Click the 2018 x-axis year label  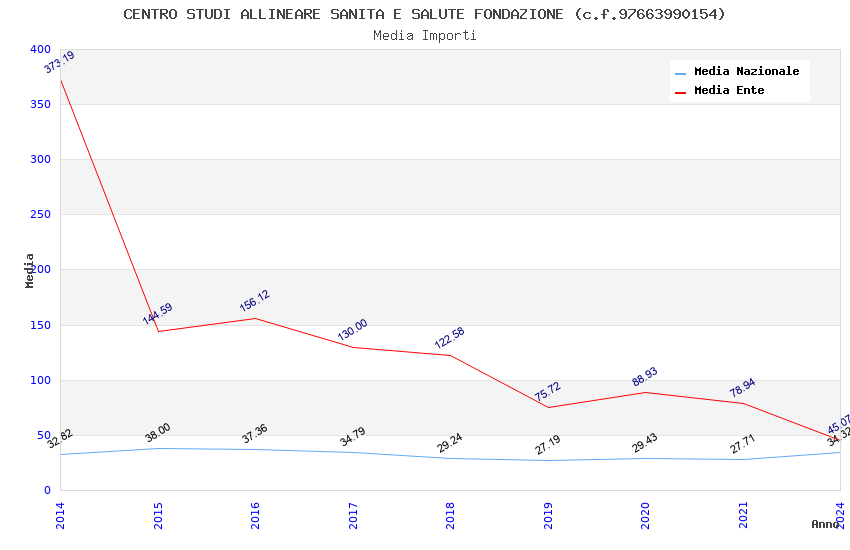pyautogui.click(x=450, y=515)
